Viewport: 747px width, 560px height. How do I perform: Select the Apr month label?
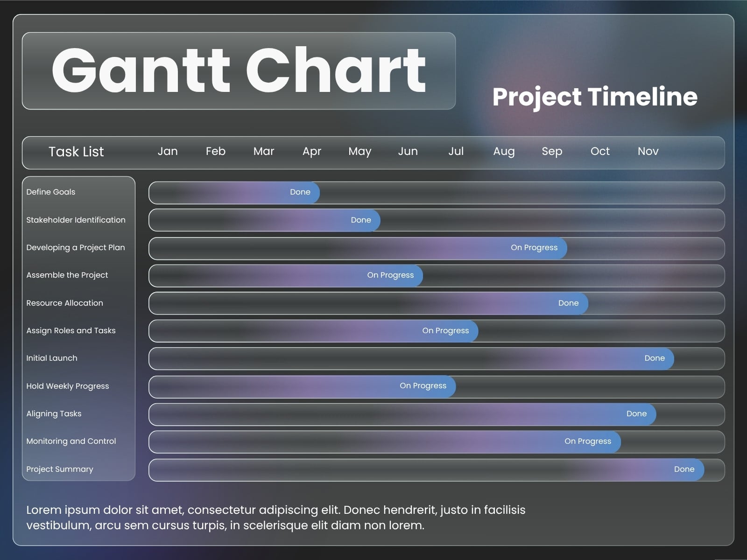click(312, 152)
